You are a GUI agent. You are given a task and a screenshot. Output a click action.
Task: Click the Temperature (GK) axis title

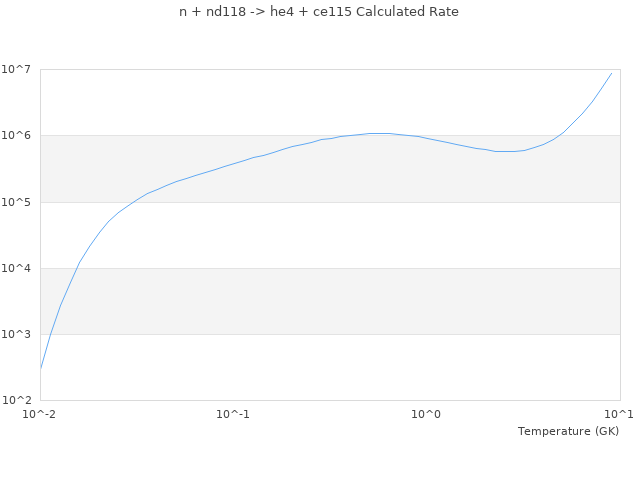point(568,431)
